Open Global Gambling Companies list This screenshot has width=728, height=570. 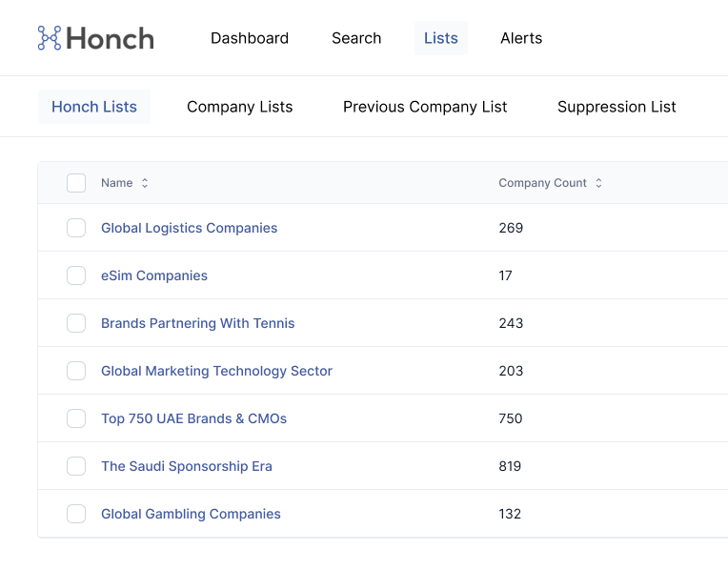[191, 514]
